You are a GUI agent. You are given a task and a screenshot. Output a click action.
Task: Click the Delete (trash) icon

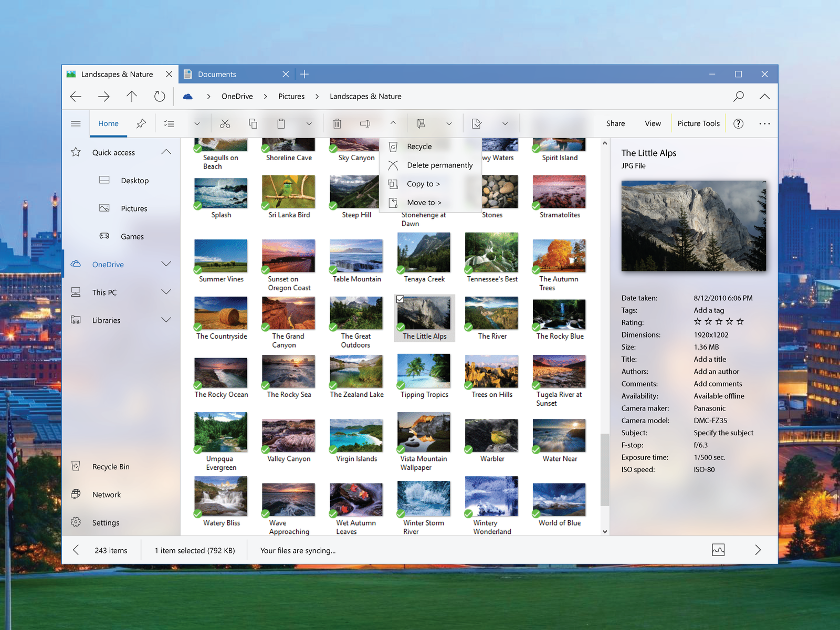point(337,123)
